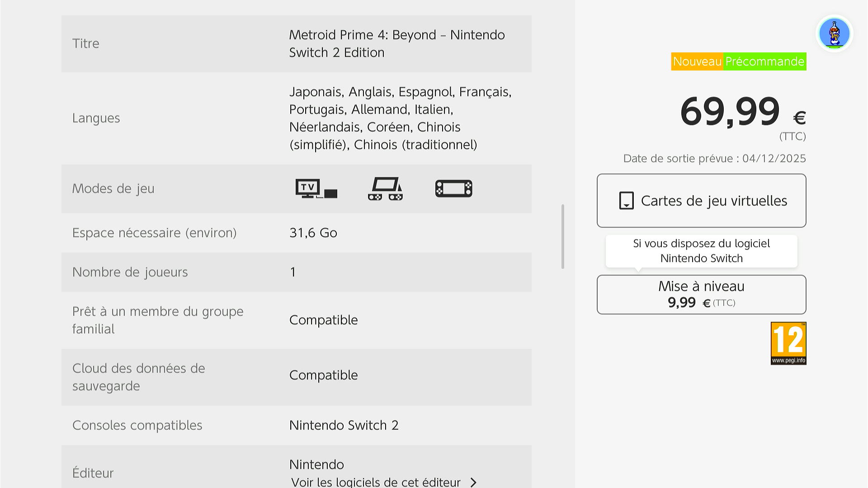
Task: Click the chevron next to publisher software link
Action: coord(473,482)
